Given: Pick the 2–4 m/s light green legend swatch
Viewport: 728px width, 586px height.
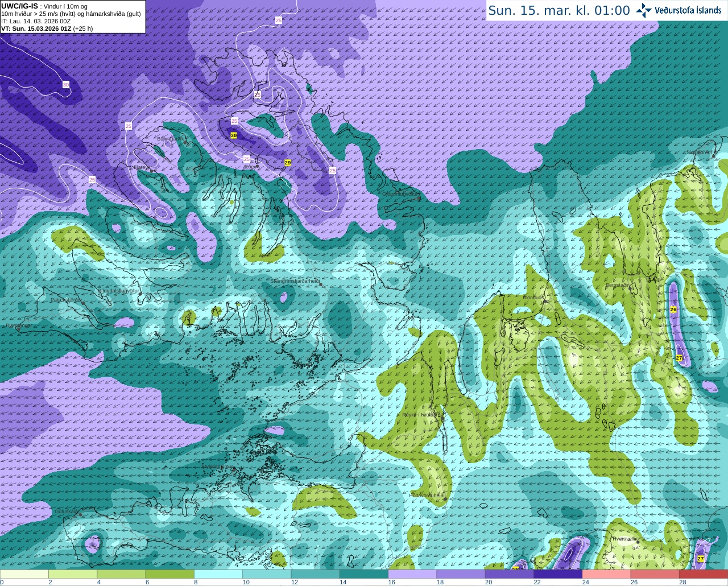Looking at the screenshot, I should pyautogui.click(x=73, y=574).
